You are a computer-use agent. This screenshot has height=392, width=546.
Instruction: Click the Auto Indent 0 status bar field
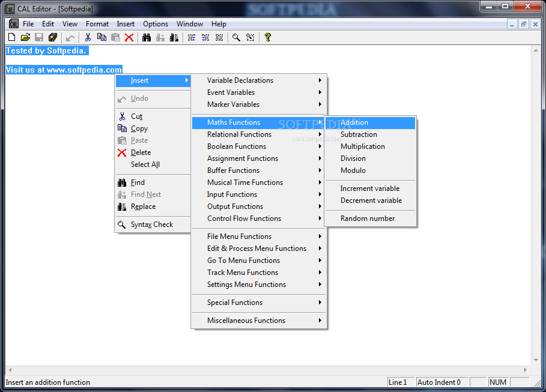[442, 382]
